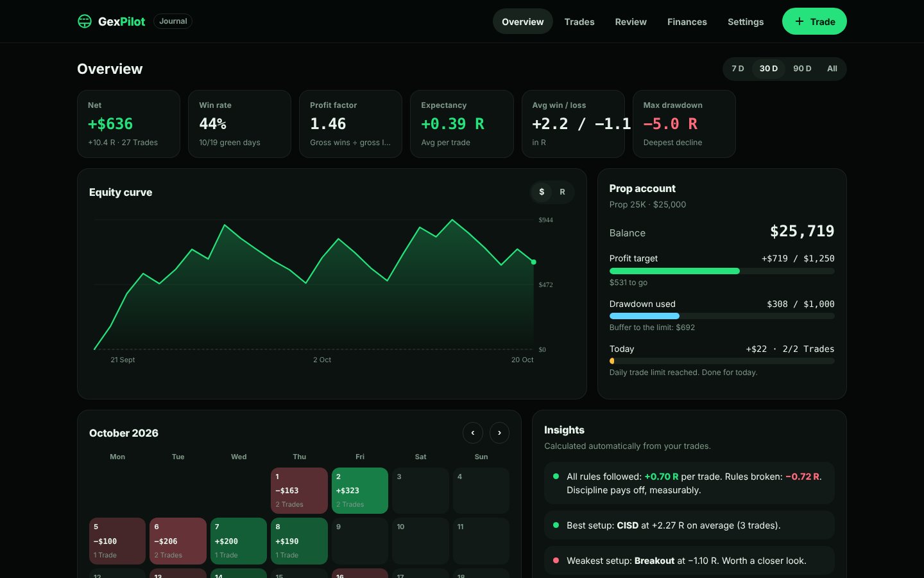Viewport: 924px width, 578px height.
Task: Click the red bullet of weakest setup insight
Action: (556, 560)
